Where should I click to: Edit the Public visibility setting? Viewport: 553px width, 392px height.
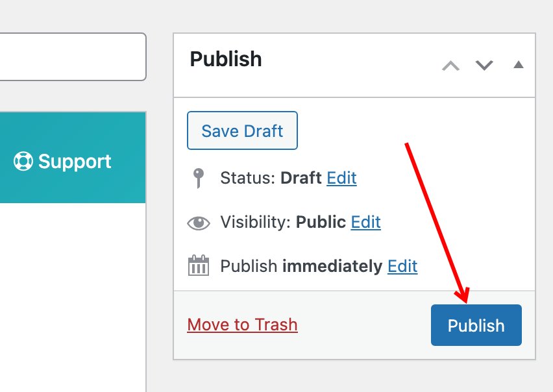point(365,222)
